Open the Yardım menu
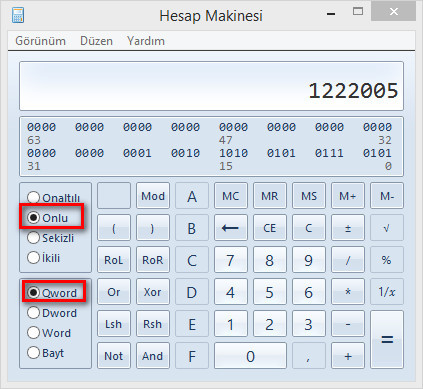 coord(146,41)
